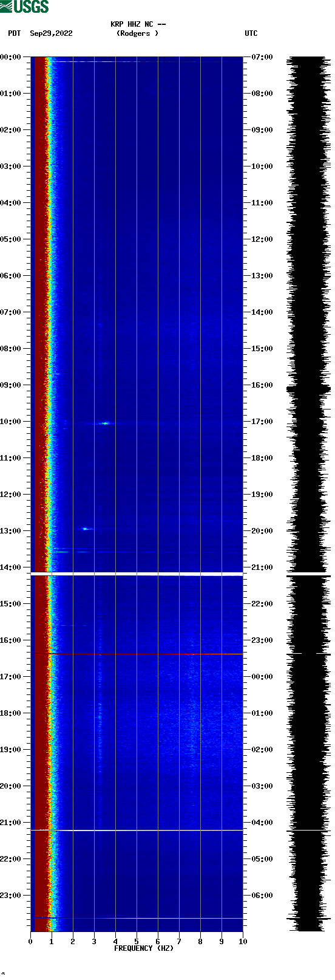Image resolution: width=335 pixels, height=980 pixels.
Task: Click the PDT timezone label
Action: click(15, 33)
